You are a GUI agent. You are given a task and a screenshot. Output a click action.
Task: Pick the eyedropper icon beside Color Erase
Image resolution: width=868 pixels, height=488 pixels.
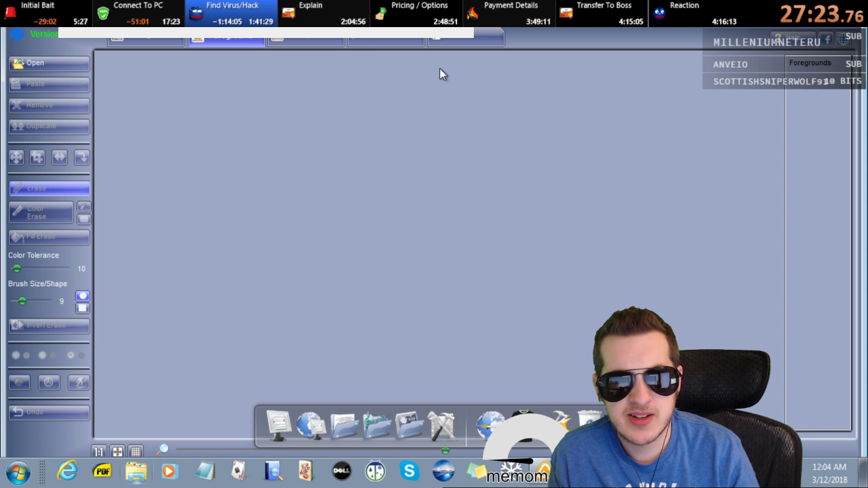(x=83, y=207)
